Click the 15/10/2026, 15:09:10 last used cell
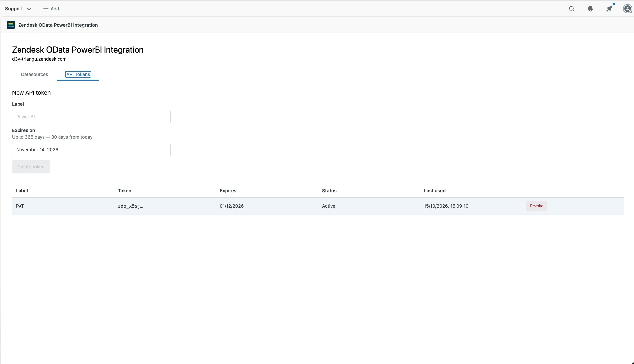The height and width of the screenshot is (364, 634). (446, 206)
